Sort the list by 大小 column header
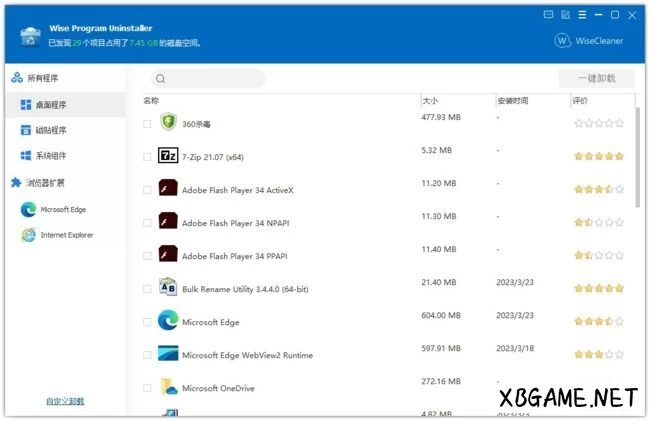650x421 pixels. 430,101
